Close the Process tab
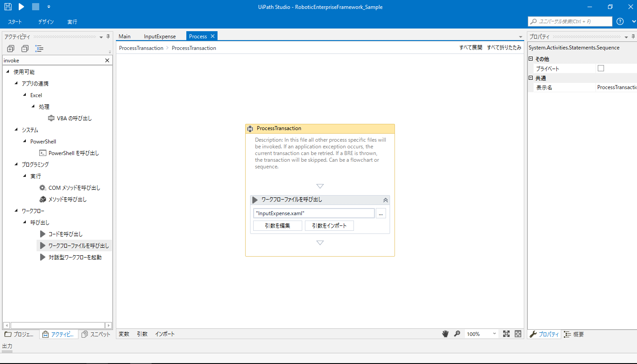Image resolution: width=637 pixels, height=364 pixels. point(213,36)
